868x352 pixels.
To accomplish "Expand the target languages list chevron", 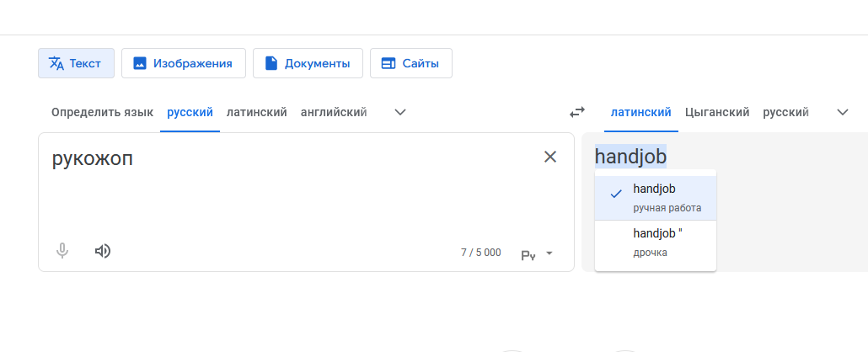I will tap(843, 112).
